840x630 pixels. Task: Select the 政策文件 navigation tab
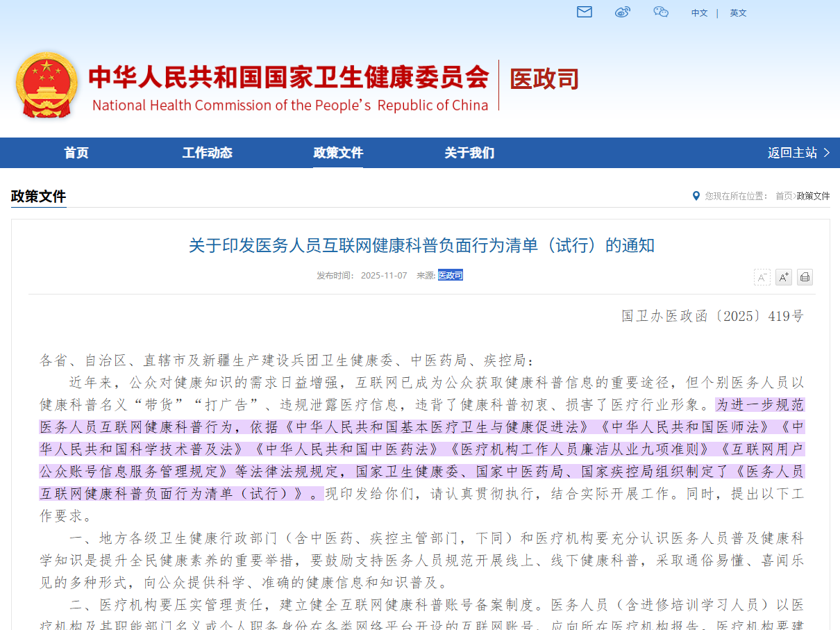(338, 153)
